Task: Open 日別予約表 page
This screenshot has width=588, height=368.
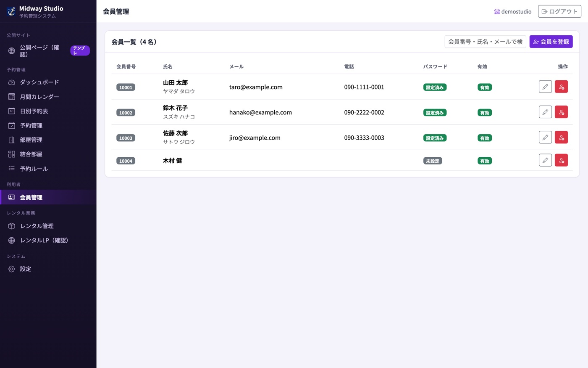Action: pyautogui.click(x=48, y=111)
